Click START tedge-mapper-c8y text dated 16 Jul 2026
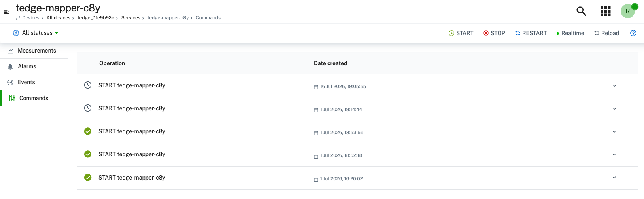This screenshot has height=199, width=644. point(132,85)
